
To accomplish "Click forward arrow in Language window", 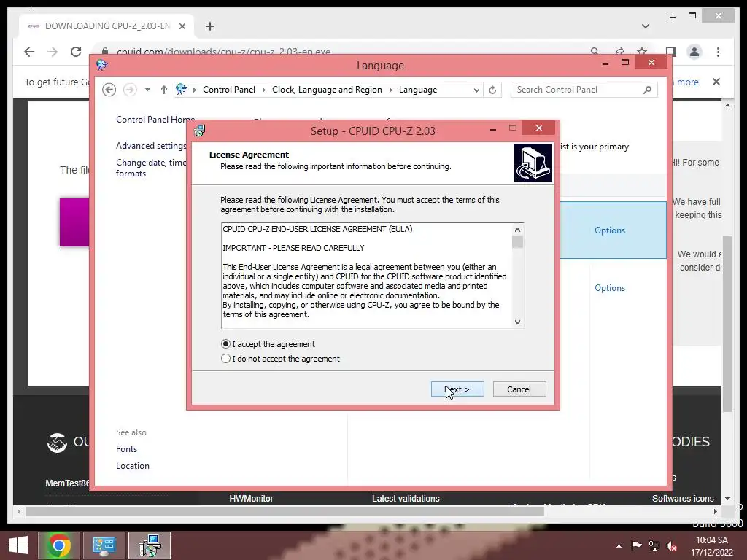I will pos(130,90).
